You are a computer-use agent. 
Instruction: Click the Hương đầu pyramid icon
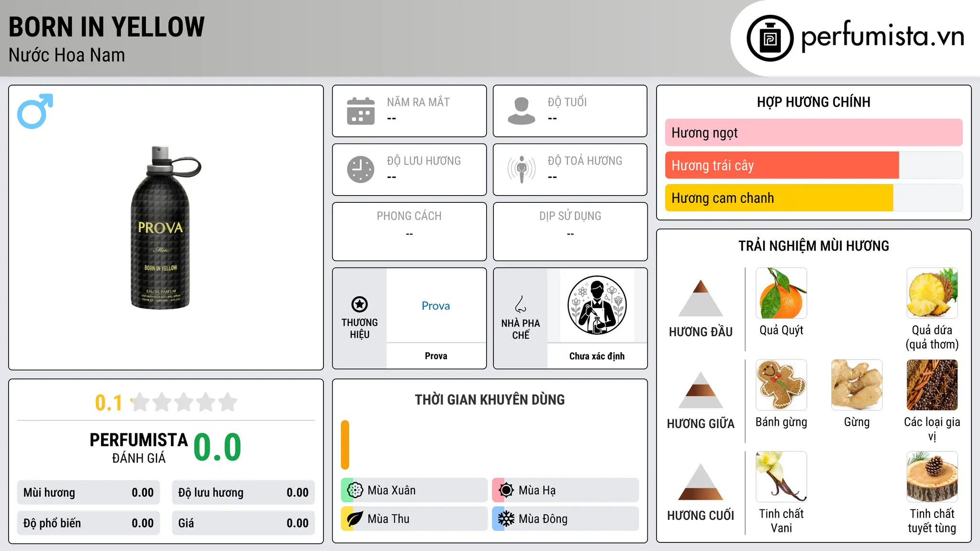pyautogui.click(x=701, y=298)
